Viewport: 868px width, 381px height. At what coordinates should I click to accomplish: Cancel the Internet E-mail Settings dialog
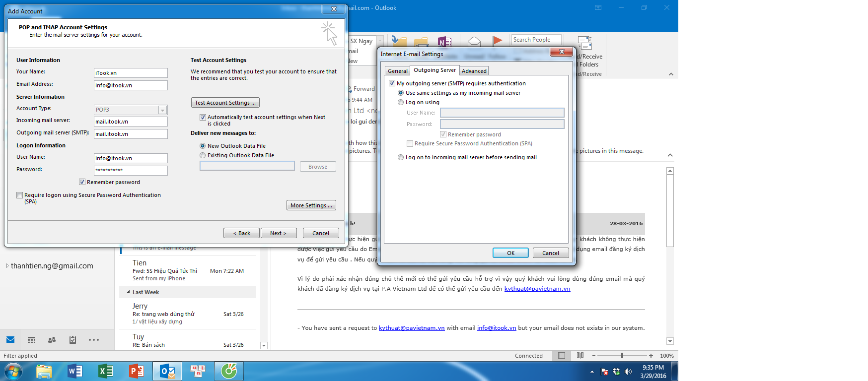(551, 253)
